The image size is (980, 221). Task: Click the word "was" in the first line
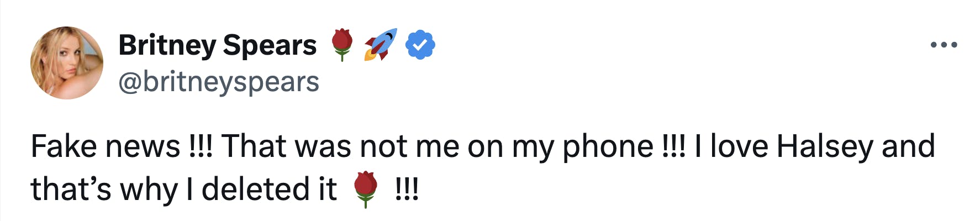323,146
